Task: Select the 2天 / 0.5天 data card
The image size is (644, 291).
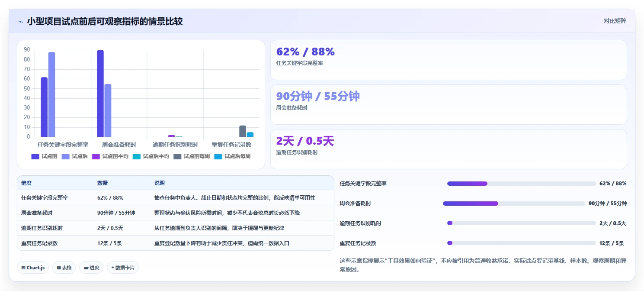Action: [449, 149]
